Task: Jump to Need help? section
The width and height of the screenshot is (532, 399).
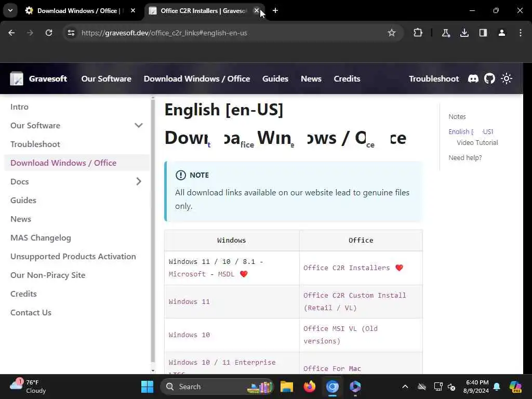Action: (465, 158)
